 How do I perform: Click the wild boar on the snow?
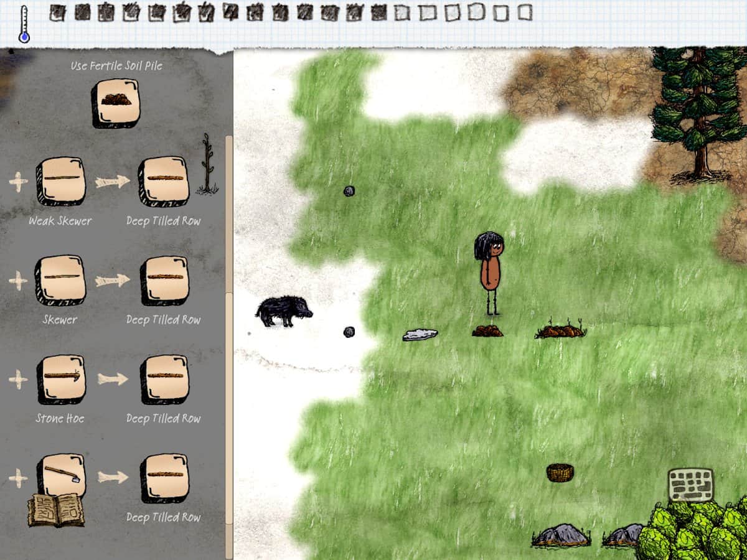click(284, 311)
